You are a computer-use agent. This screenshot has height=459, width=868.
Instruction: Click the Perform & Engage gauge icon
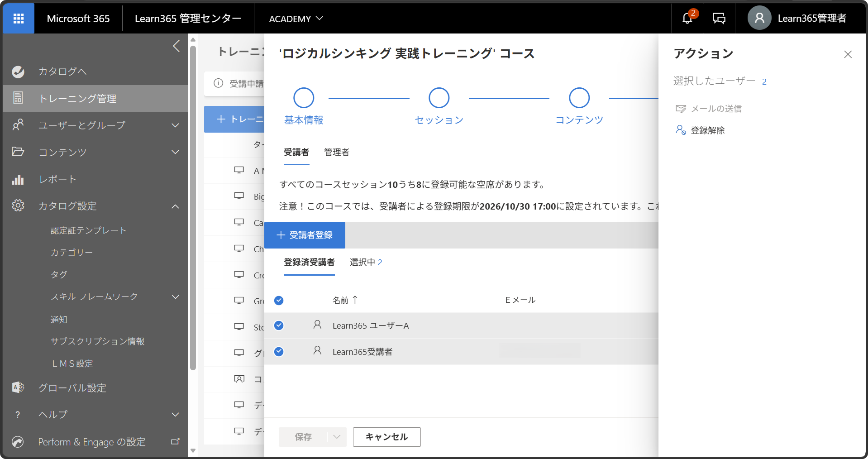(18, 441)
